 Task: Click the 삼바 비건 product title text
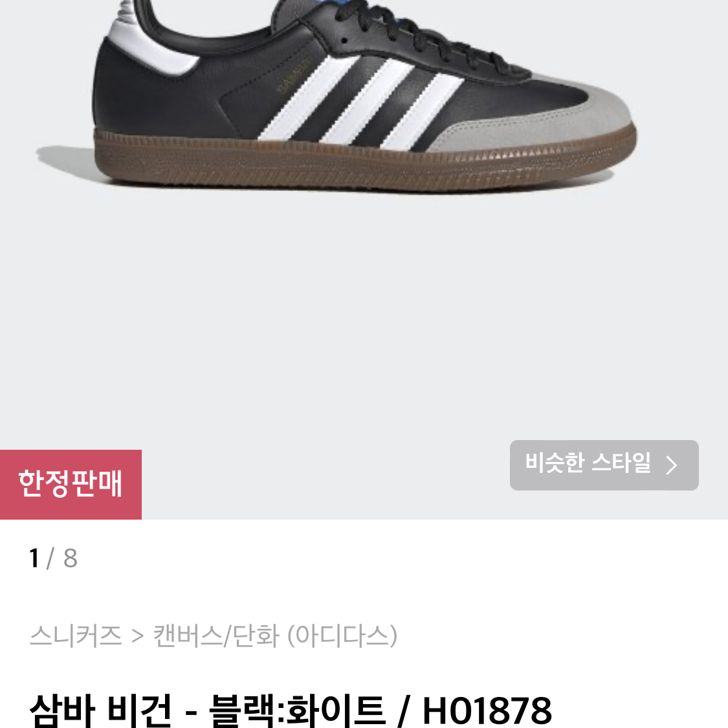(x=101, y=711)
